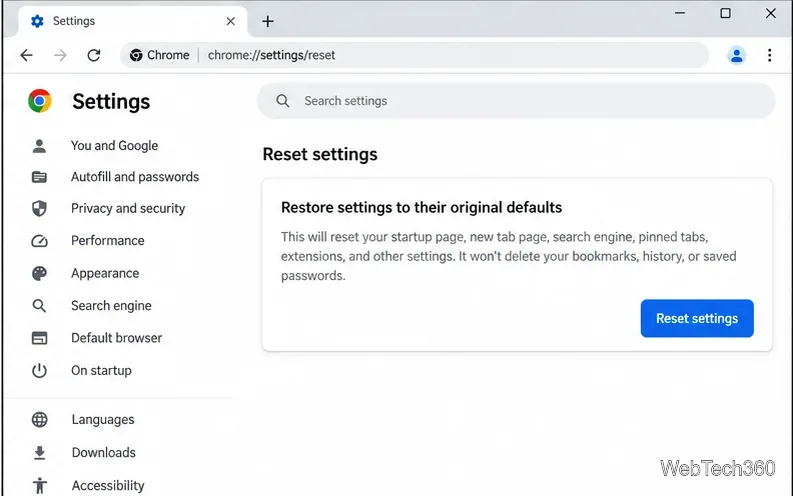Focus the Search settings field
Screen dimensions: 793x496
click(516, 101)
